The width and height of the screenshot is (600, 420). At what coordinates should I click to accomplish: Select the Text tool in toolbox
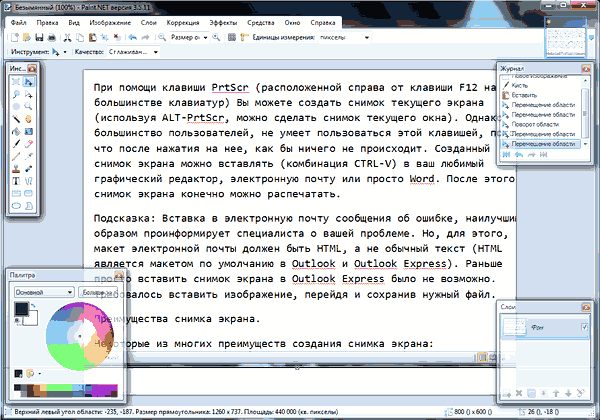(x=15, y=180)
